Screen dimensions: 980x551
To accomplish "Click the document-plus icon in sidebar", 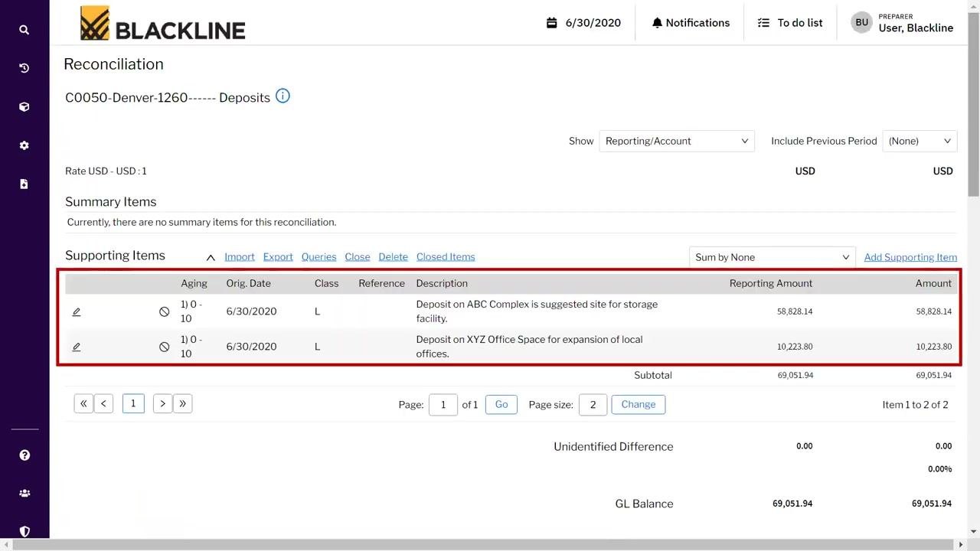I will (24, 184).
